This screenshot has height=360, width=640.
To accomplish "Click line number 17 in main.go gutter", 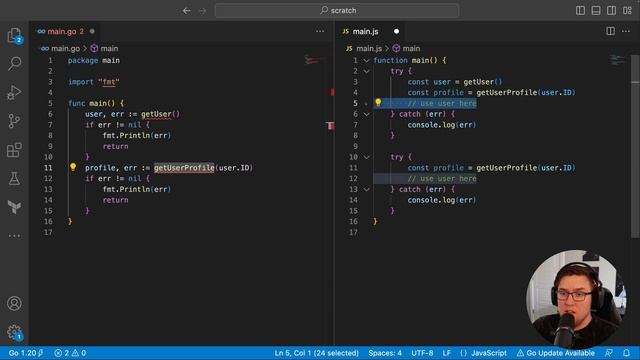I will click(x=48, y=232).
